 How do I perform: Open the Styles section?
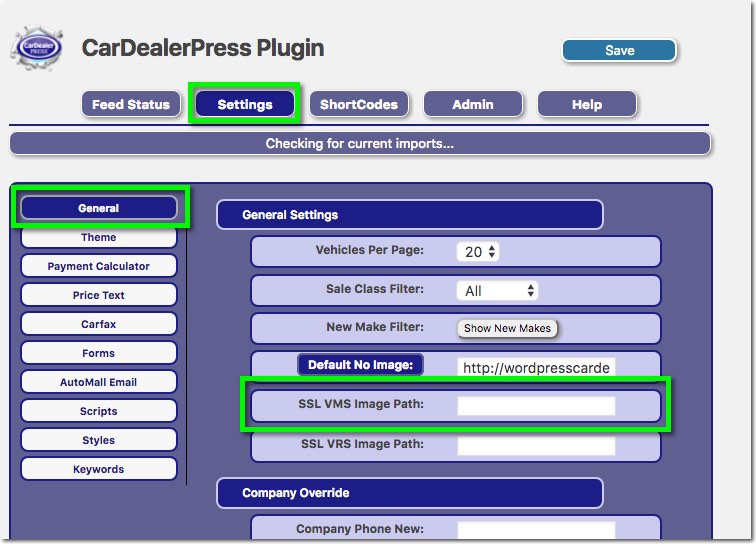pos(98,439)
